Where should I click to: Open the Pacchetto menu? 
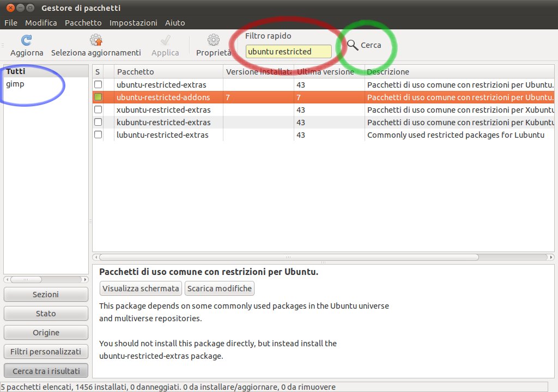pos(83,23)
